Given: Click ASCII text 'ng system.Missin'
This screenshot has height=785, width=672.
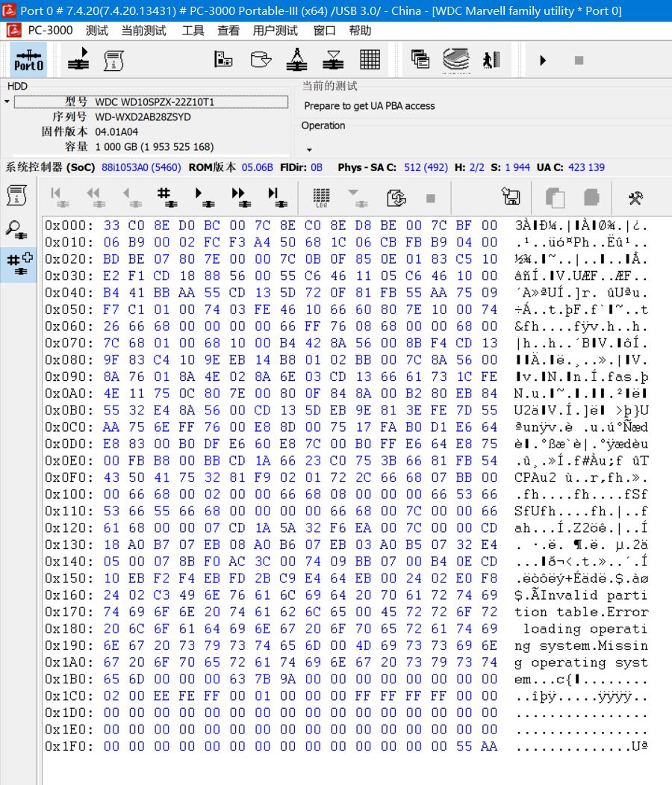Looking at the screenshot, I should click(x=581, y=646).
